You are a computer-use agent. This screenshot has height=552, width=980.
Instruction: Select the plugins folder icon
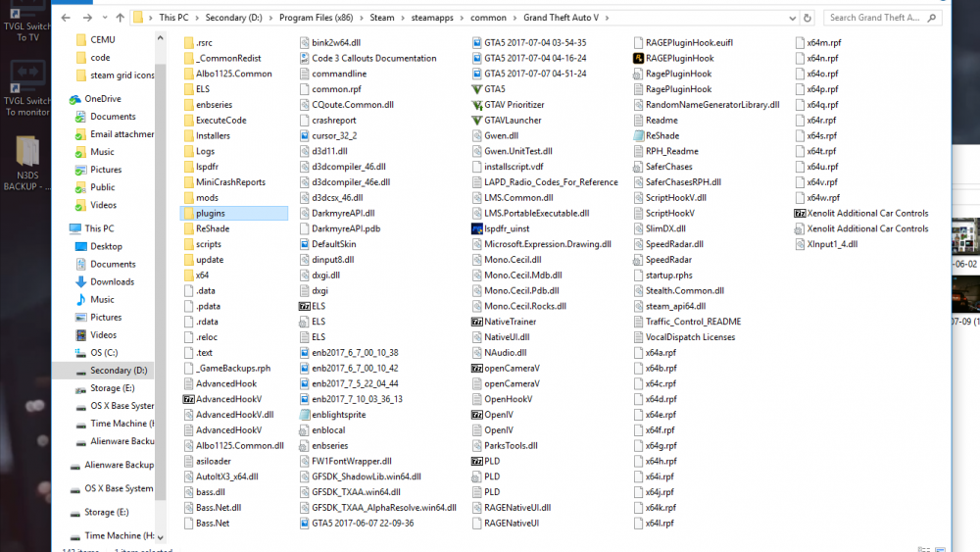pyautogui.click(x=189, y=213)
